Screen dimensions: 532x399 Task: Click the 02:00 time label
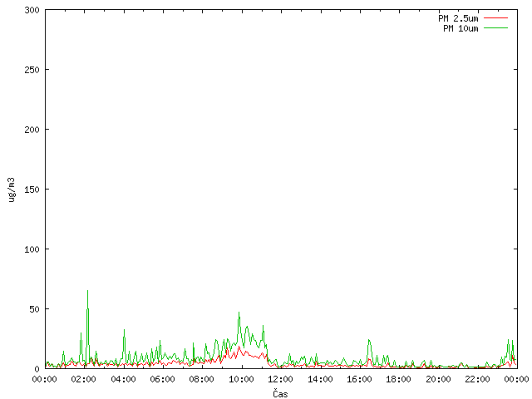point(84,379)
